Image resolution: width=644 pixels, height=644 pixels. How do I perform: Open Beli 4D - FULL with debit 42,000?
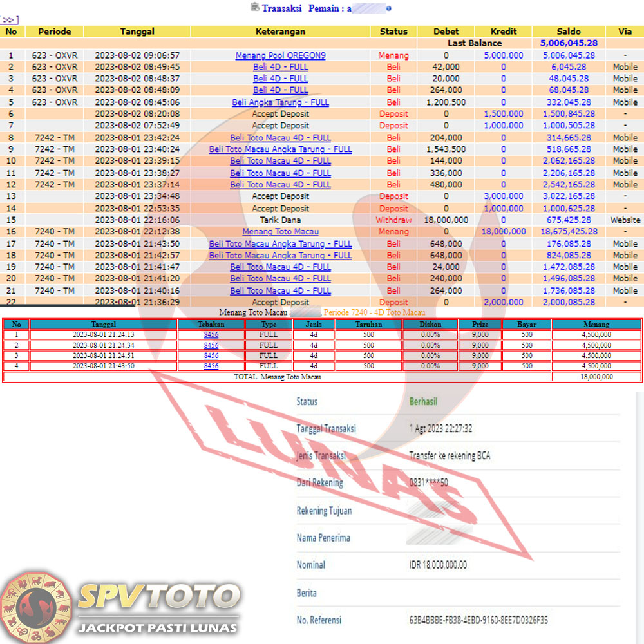pyautogui.click(x=280, y=67)
